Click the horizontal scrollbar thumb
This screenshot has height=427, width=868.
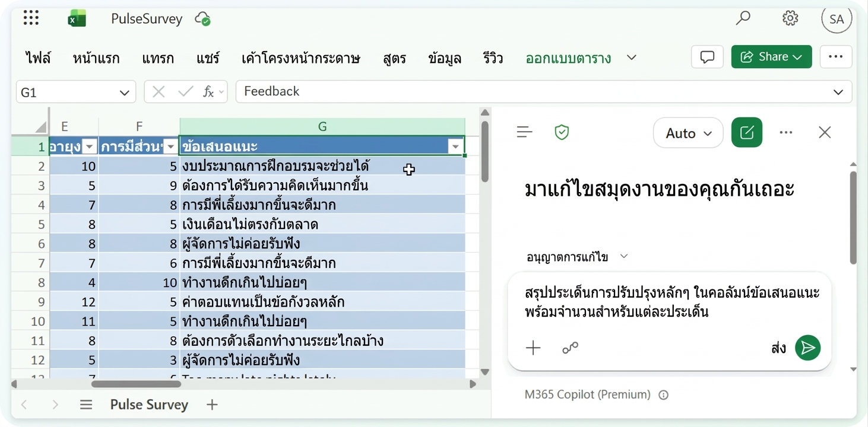pos(136,384)
